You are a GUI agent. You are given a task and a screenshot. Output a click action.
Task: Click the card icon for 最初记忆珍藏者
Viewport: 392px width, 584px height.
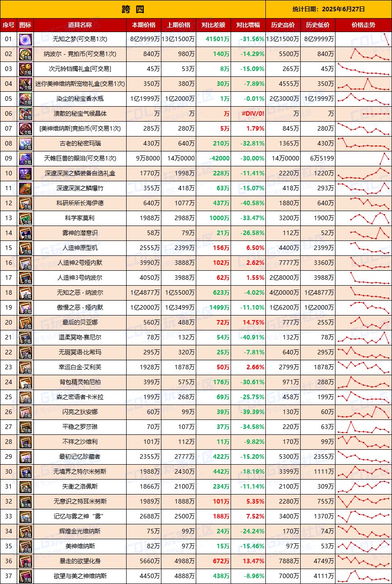pyautogui.click(x=25, y=457)
